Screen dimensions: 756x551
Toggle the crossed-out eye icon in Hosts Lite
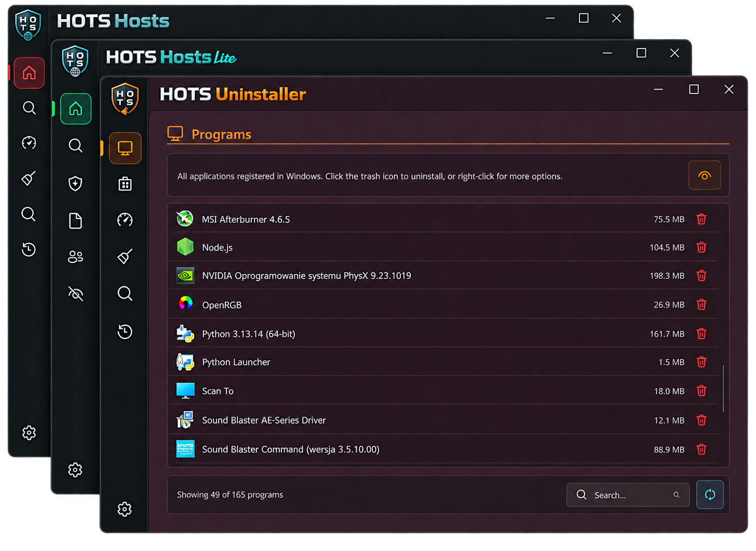(76, 294)
